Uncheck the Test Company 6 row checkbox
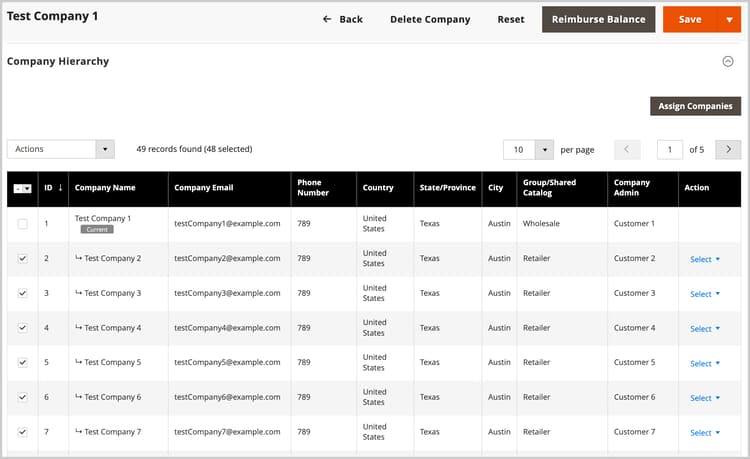750x459 pixels. coord(23,397)
